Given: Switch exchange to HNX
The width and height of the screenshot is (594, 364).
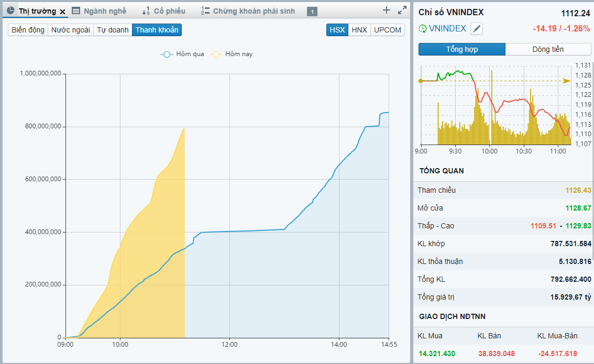Looking at the screenshot, I should [x=359, y=30].
